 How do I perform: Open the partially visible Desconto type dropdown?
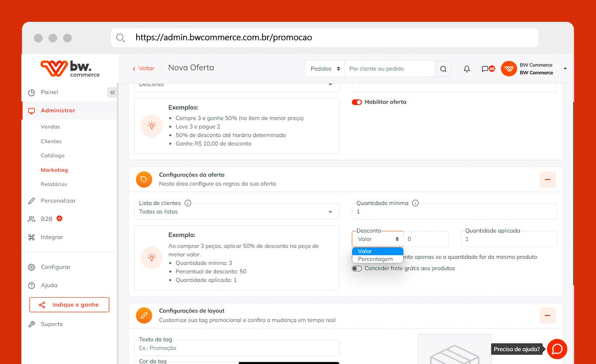tap(237, 86)
